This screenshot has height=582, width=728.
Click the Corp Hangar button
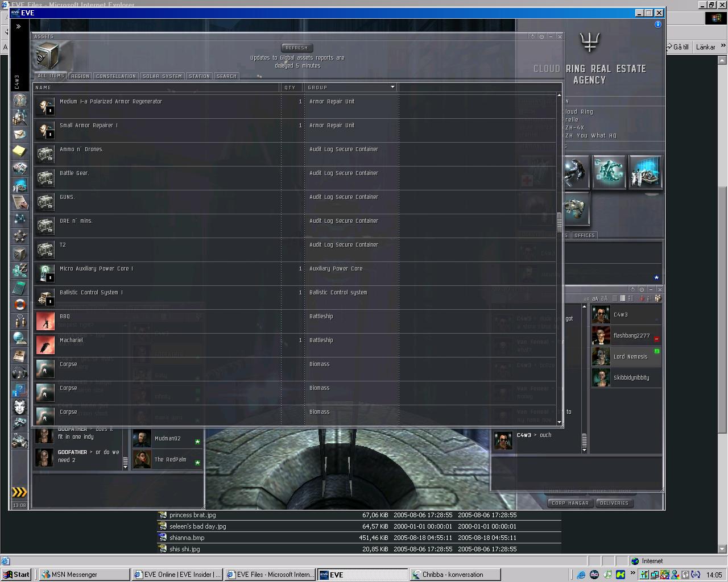570,503
